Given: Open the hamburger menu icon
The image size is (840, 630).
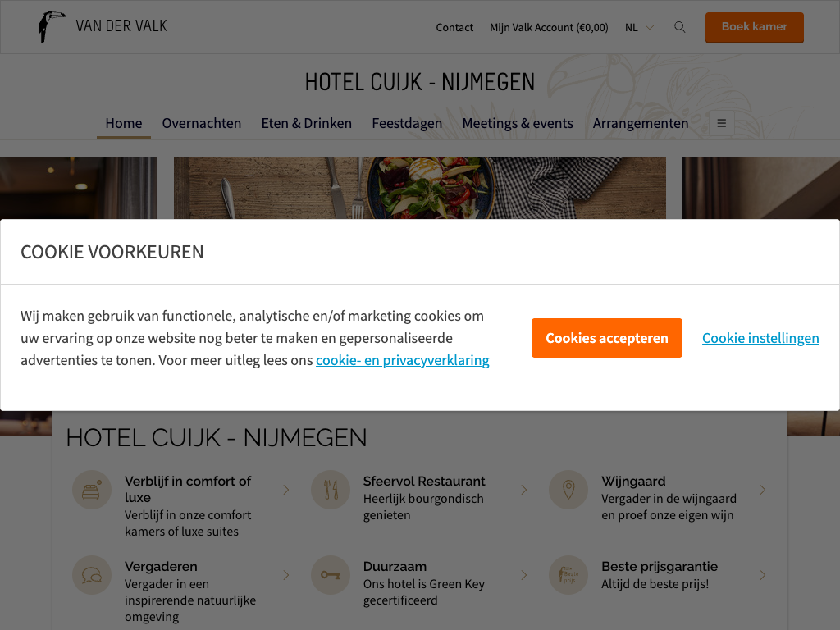Looking at the screenshot, I should point(722,123).
